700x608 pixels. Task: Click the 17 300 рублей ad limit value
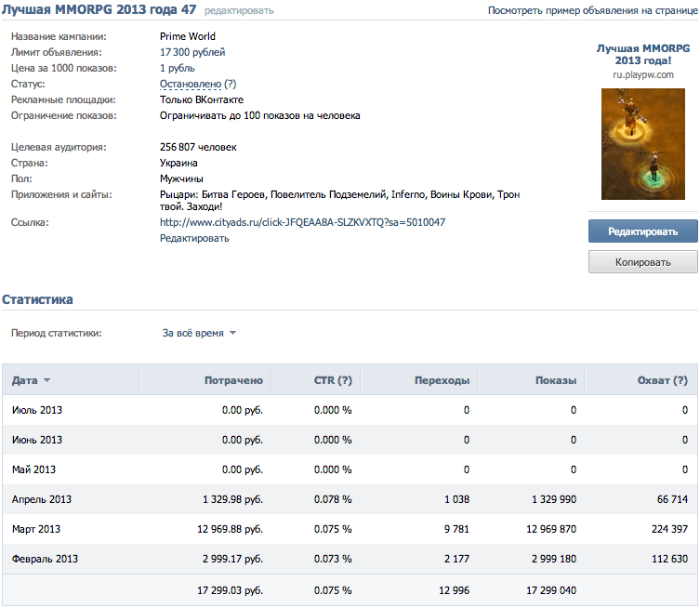click(192, 52)
